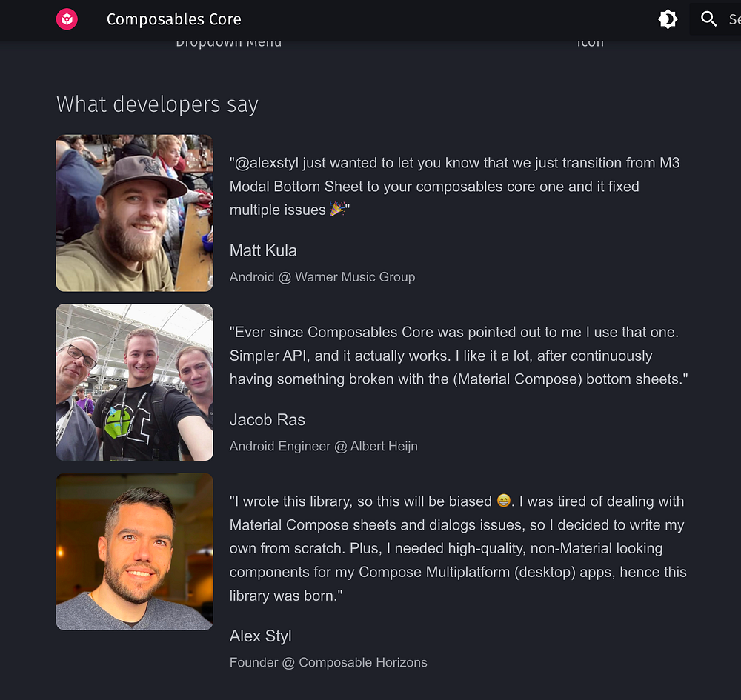Click 'Android Engineer @ Albert Heijn' subtitle

click(324, 446)
